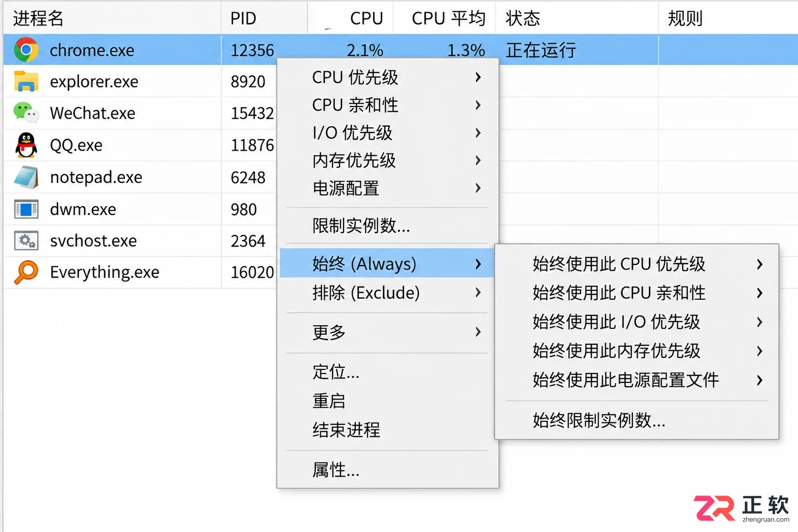The image size is (798, 532).
Task: Click PID value 16020
Action: click(x=253, y=273)
